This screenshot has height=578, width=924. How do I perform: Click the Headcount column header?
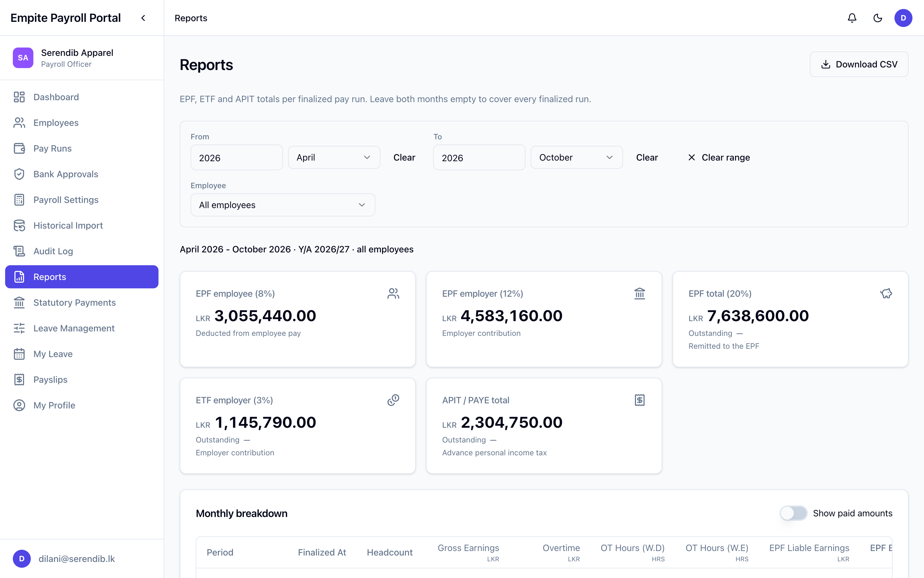pos(389,552)
